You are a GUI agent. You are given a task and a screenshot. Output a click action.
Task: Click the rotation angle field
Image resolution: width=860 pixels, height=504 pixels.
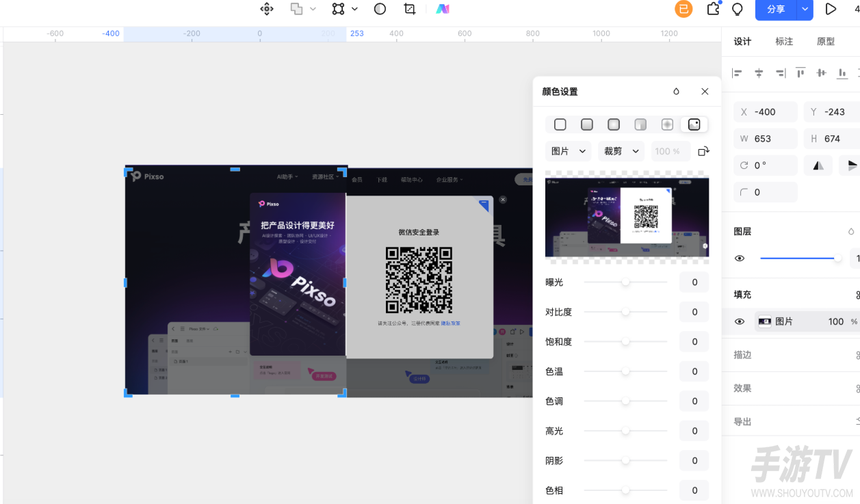tap(766, 165)
